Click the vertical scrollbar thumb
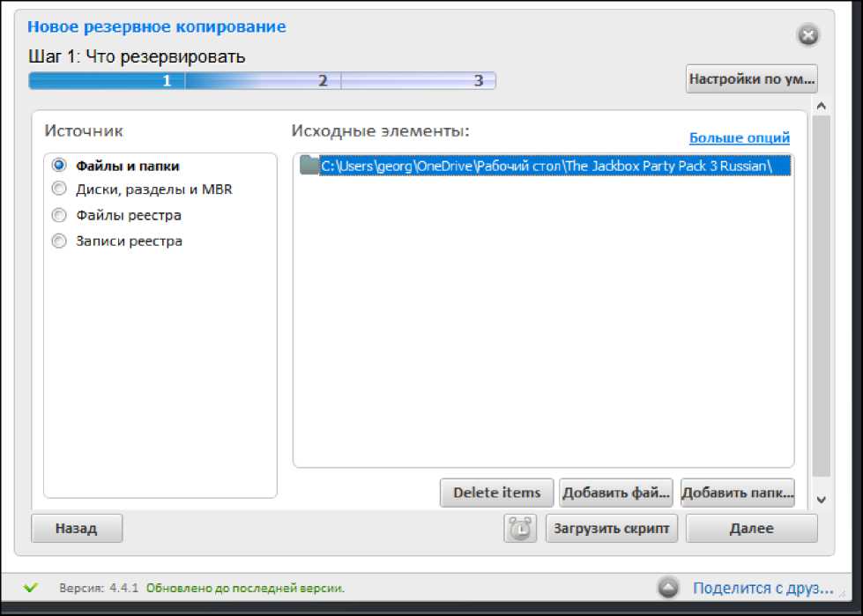The height and width of the screenshot is (616, 863). pos(822,296)
